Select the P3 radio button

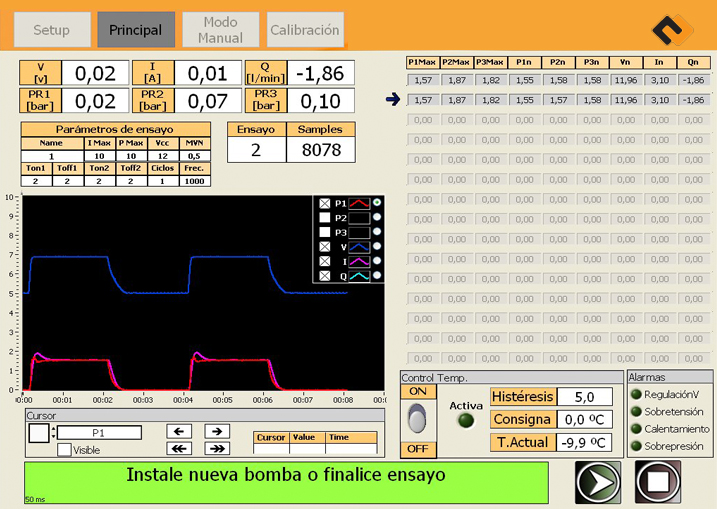pyautogui.click(x=377, y=231)
